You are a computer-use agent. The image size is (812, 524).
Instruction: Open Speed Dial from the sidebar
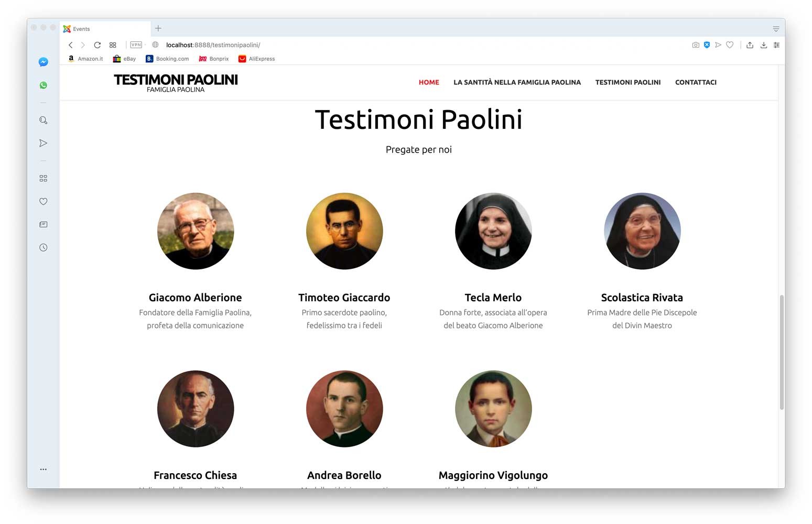(x=44, y=179)
